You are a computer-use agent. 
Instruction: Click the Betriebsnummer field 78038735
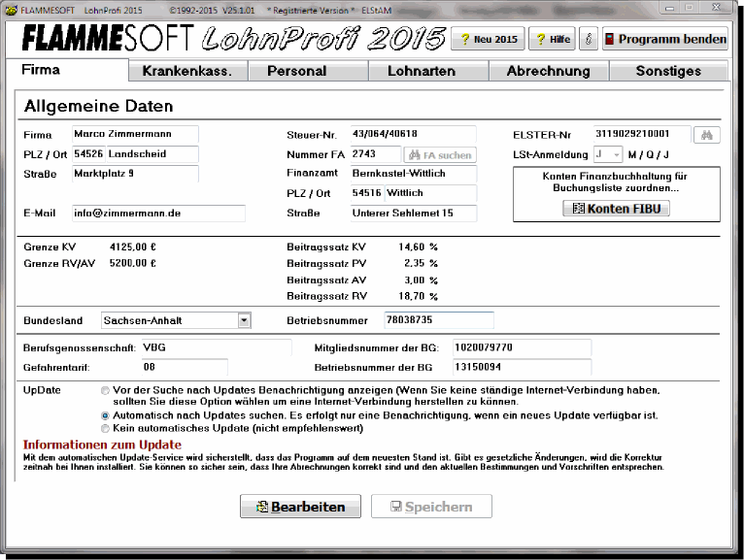point(439,320)
